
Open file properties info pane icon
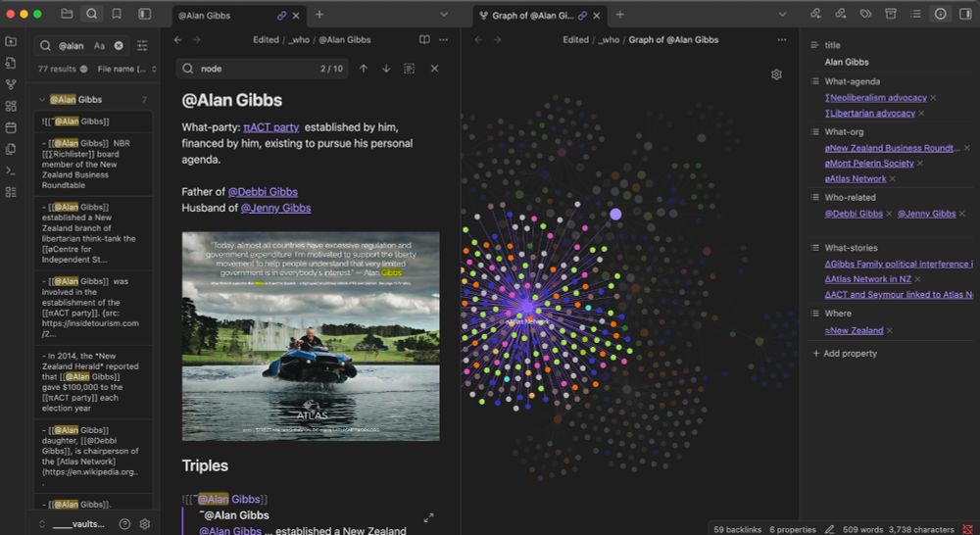click(941, 14)
